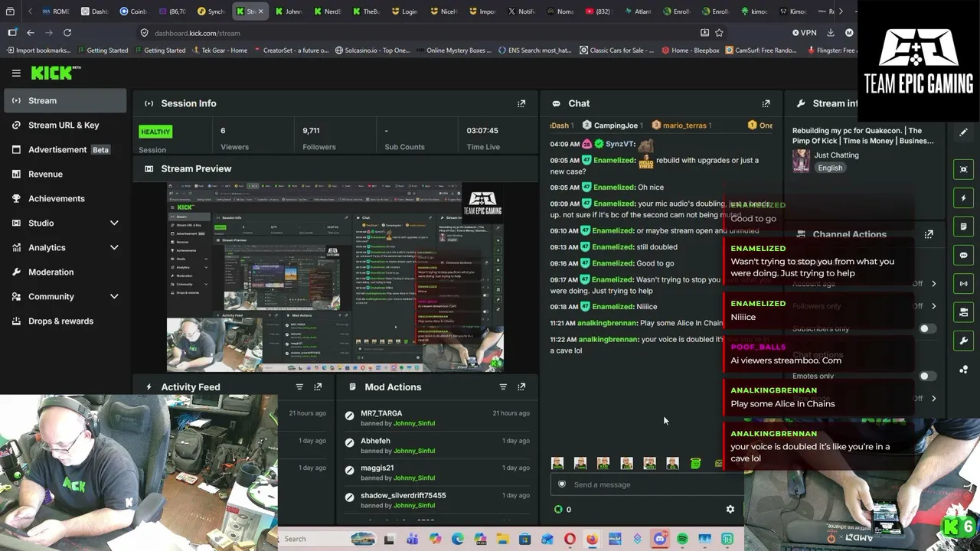Image resolution: width=980 pixels, height=551 pixels.
Task: Open Stream URL & Key page
Action: 65,125
